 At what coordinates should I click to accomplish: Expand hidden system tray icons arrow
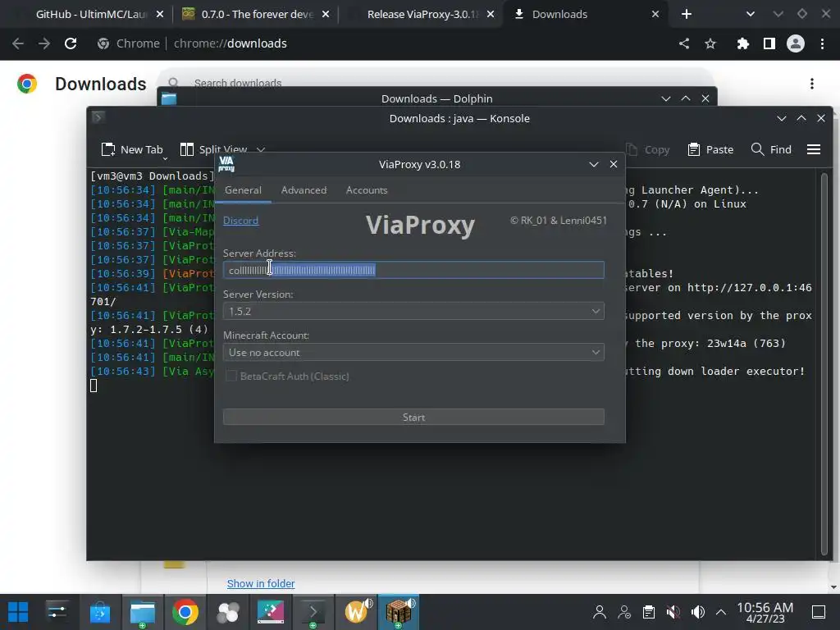click(x=721, y=612)
